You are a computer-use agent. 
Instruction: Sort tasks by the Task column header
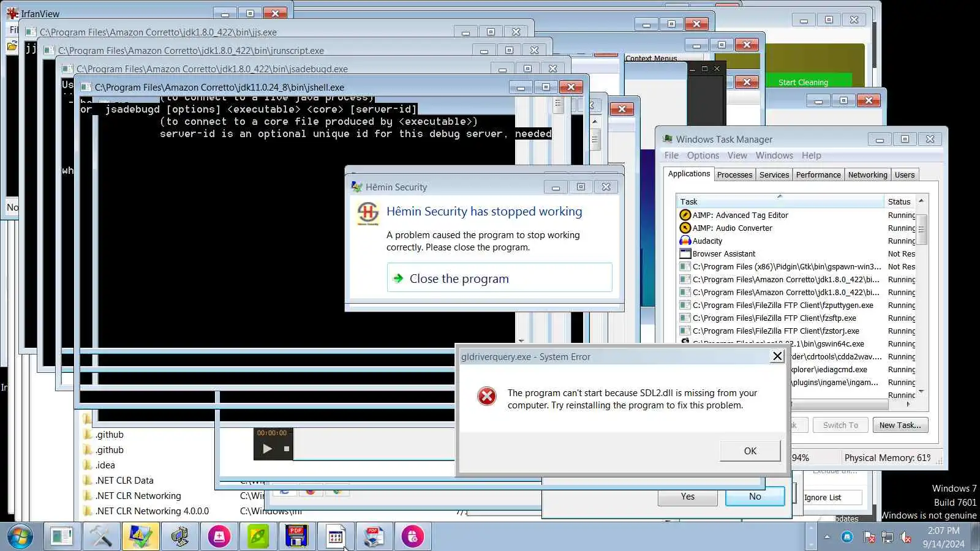pyautogui.click(x=780, y=201)
